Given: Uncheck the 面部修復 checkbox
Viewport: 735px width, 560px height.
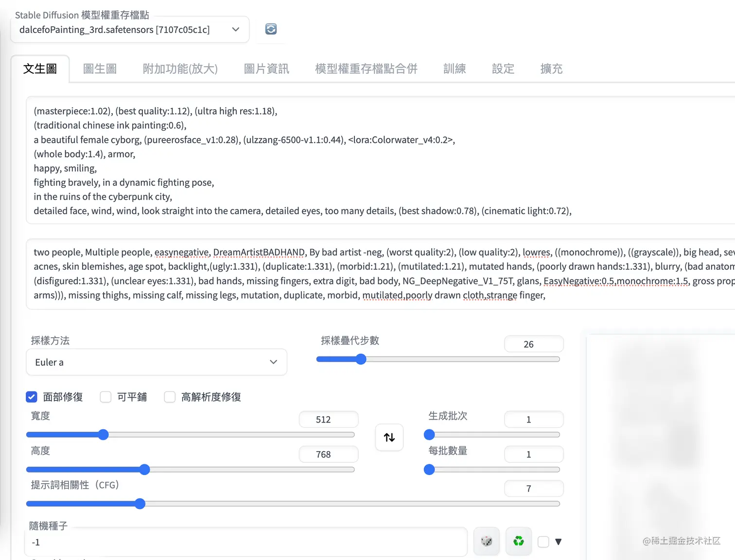Looking at the screenshot, I should (32, 397).
